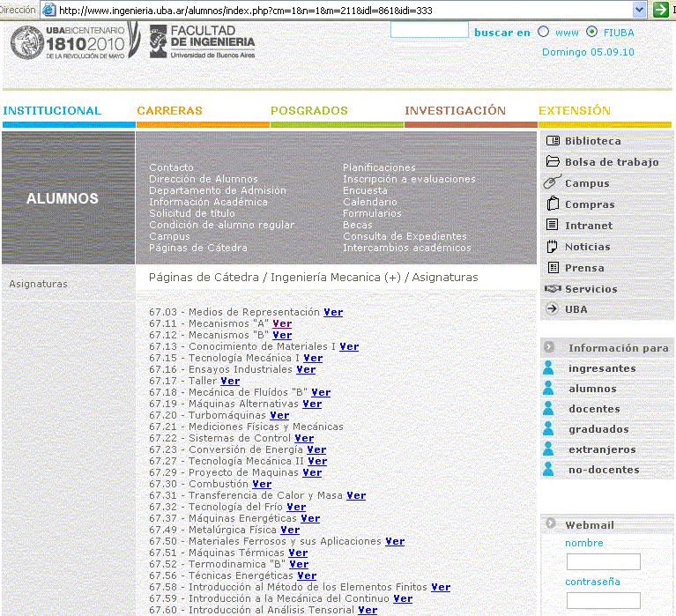
Task: Click the Prensa newspaper icon
Action: 553,267
